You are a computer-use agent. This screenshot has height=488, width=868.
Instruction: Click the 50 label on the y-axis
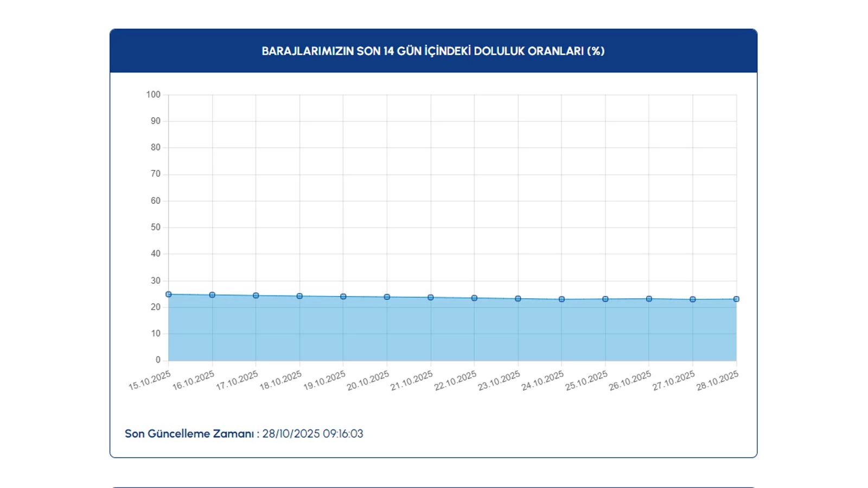point(156,227)
